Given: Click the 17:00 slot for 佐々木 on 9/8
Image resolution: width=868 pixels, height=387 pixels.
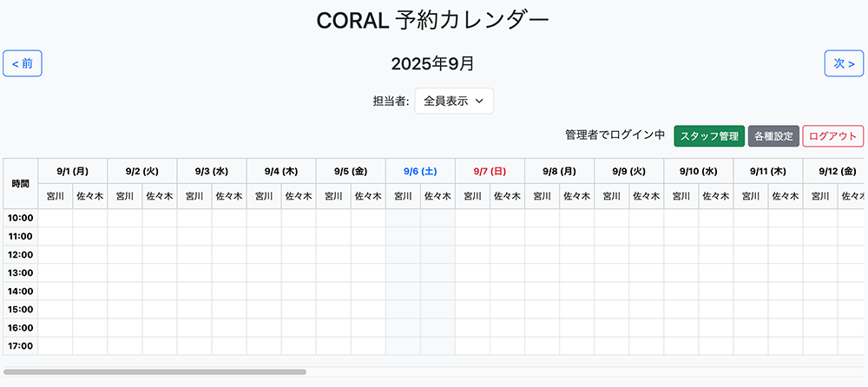Looking at the screenshot, I should click(x=576, y=346).
